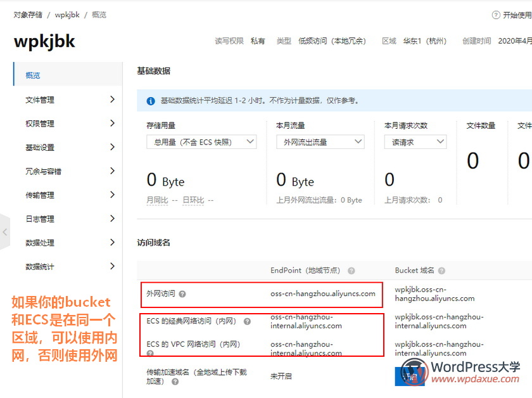Click the help icon beside EndPoint 地域节点
Image resolution: width=532 pixels, height=398 pixels.
[x=351, y=270]
